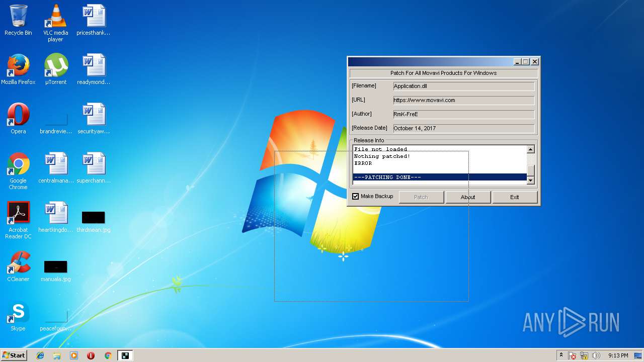Viewport: 644px width, 362px height.
Task: Click the Filename field Application.dll
Action: point(463,86)
